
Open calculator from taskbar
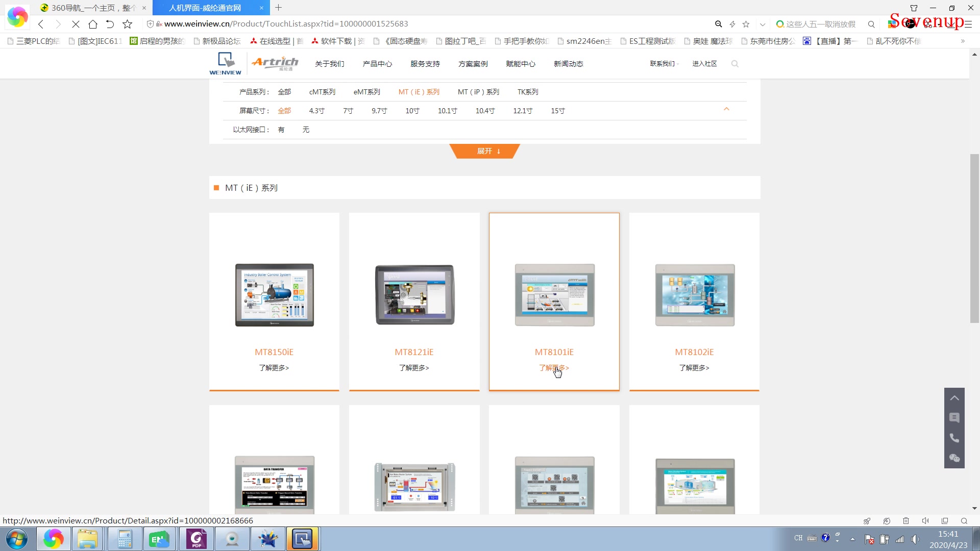[x=125, y=539]
